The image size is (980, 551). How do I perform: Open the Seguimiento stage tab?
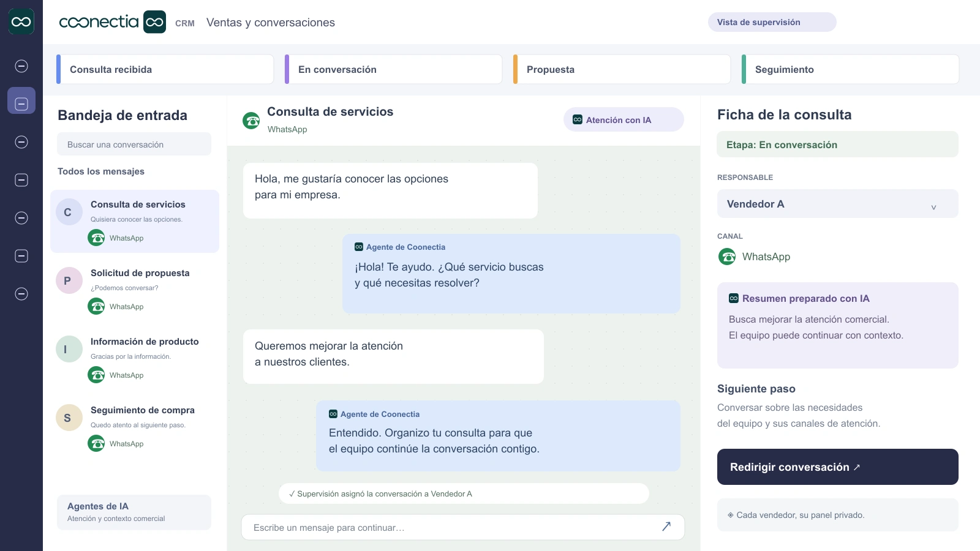coord(850,69)
